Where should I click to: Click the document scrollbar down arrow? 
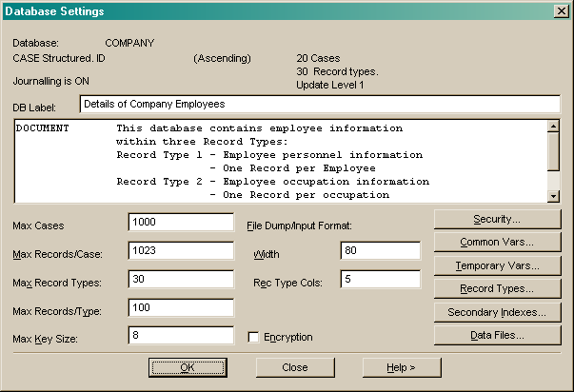[553, 196]
